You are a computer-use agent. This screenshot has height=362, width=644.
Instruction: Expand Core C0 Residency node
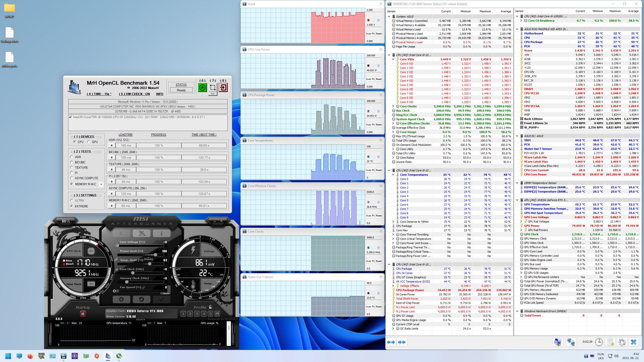[521, 21]
